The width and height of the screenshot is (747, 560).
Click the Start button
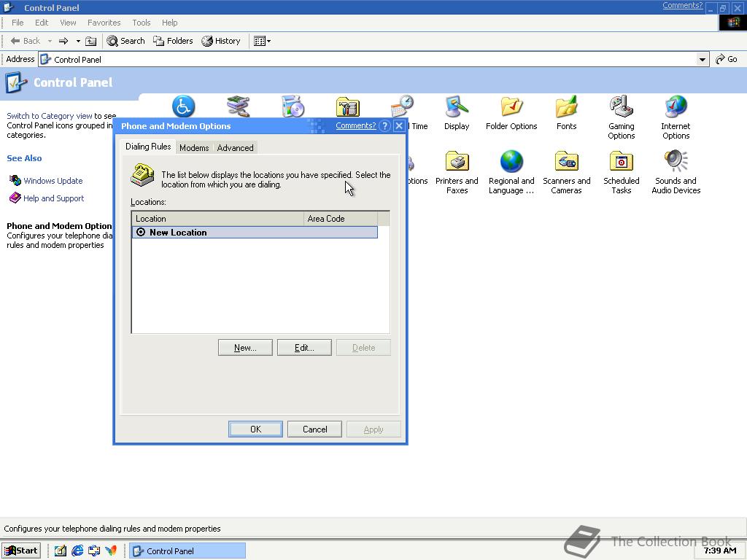[21, 551]
